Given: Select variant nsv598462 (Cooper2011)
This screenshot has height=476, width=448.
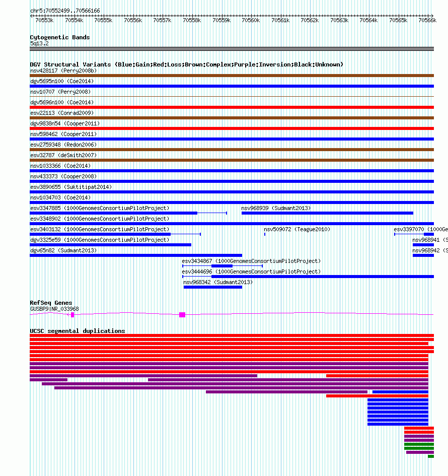Looking at the screenshot, I should click(63, 134).
